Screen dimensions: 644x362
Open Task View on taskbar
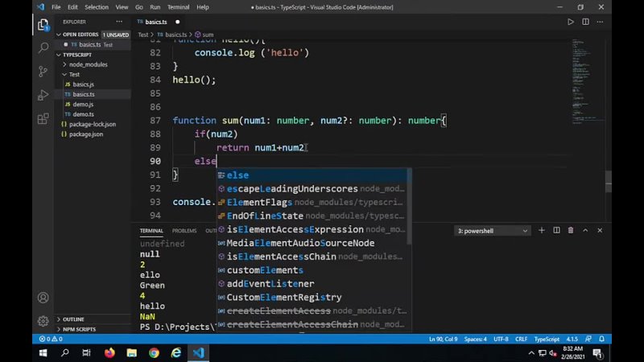(x=86, y=353)
